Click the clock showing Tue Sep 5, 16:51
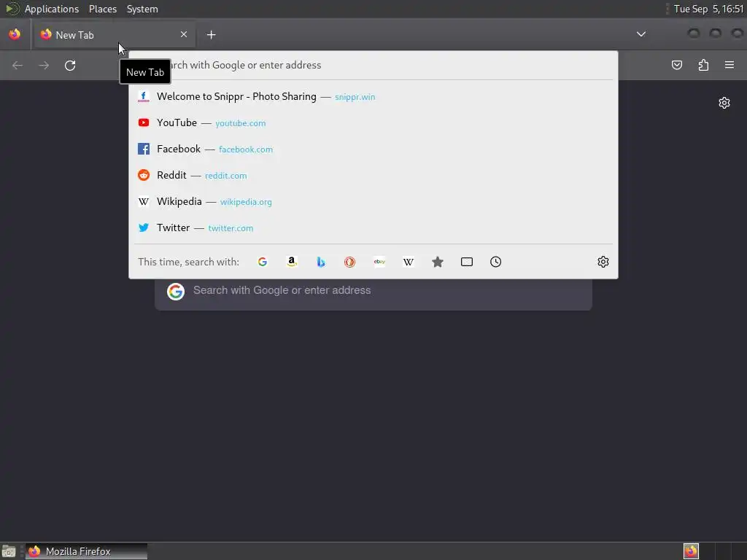 point(708,9)
